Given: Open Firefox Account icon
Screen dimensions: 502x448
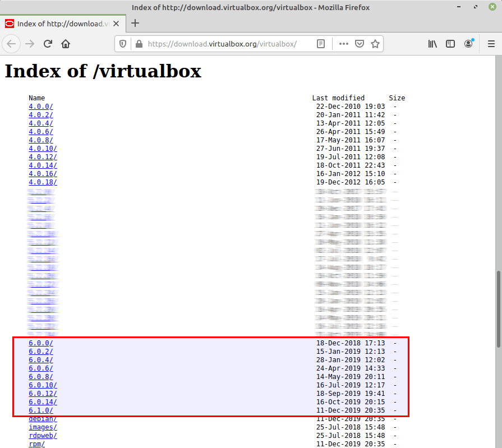Looking at the screenshot, I should (468, 44).
